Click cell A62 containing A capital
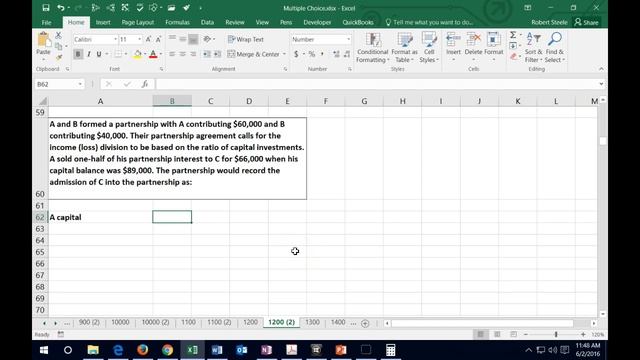 (x=100, y=217)
